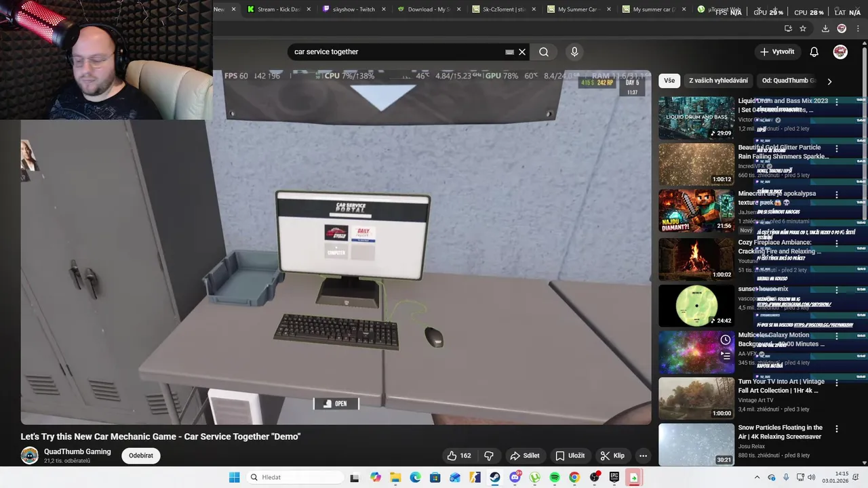
Task: Open the QuadThumb Gaming channel name link
Action: [77, 451]
